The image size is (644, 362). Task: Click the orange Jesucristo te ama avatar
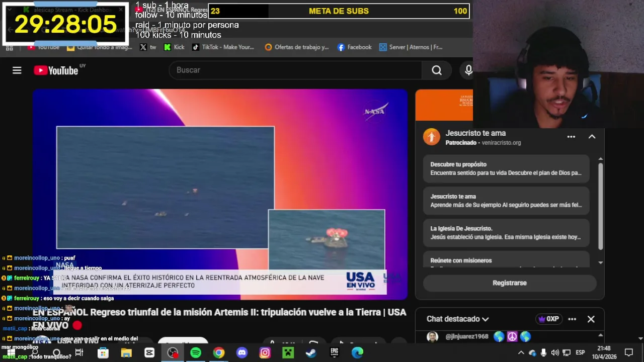(431, 137)
